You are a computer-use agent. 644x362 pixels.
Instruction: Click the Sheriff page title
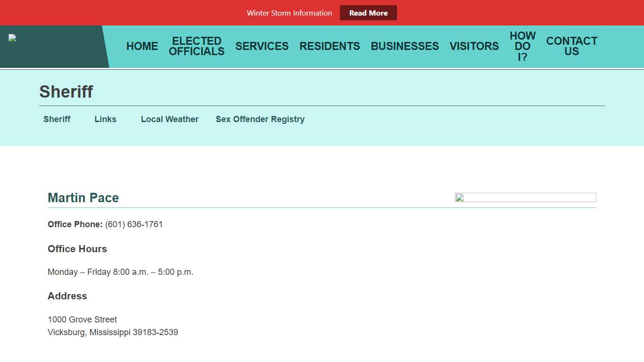66,92
